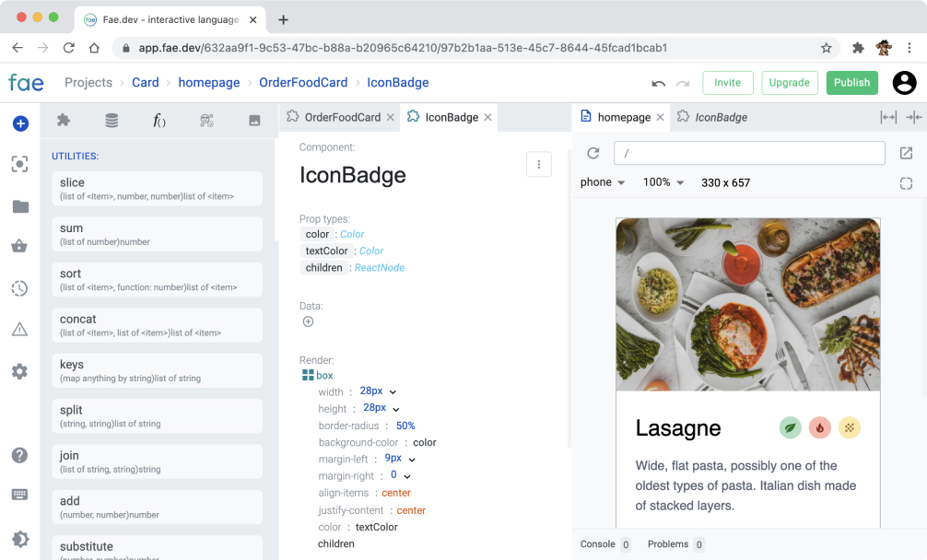Open the Chrome three-dot menu

coord(909,48)
